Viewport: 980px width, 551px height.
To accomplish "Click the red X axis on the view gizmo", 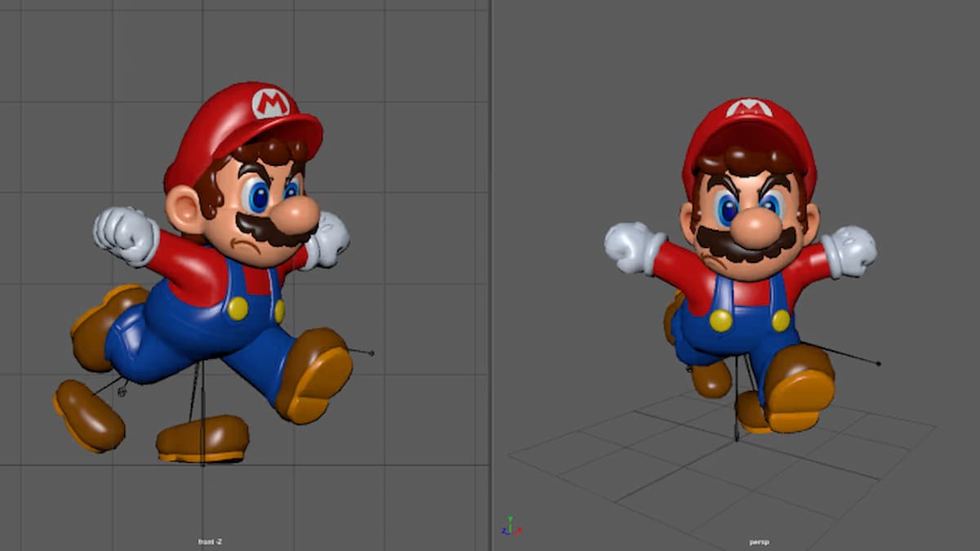I will 518,531.
